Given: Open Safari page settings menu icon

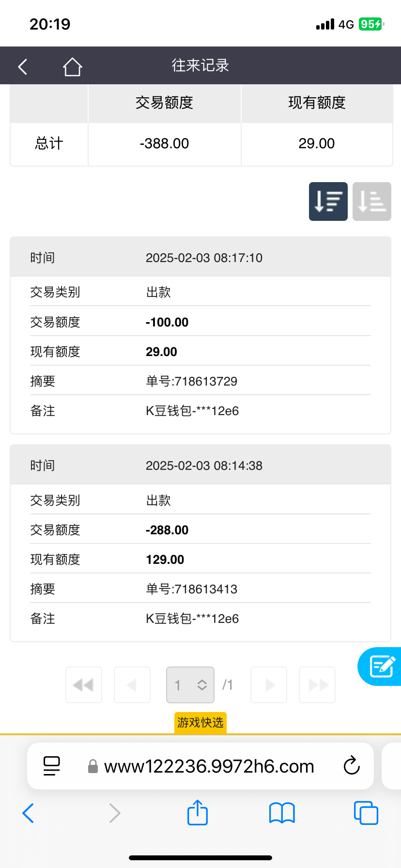Looking at the screenshot, I should tap(52, 766).
